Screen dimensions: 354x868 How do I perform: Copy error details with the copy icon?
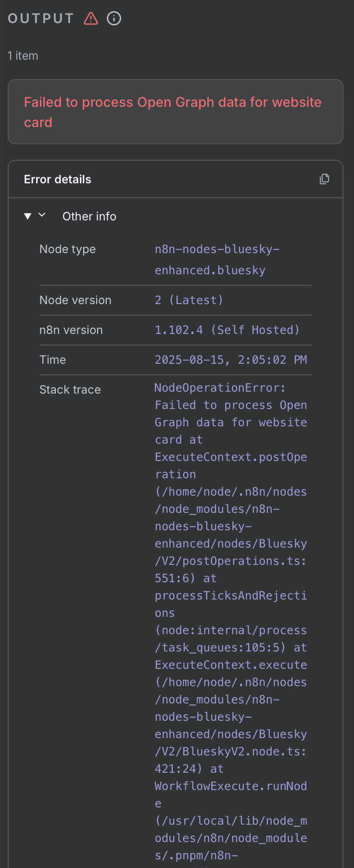pyautogui.click(x=325, y=179)
